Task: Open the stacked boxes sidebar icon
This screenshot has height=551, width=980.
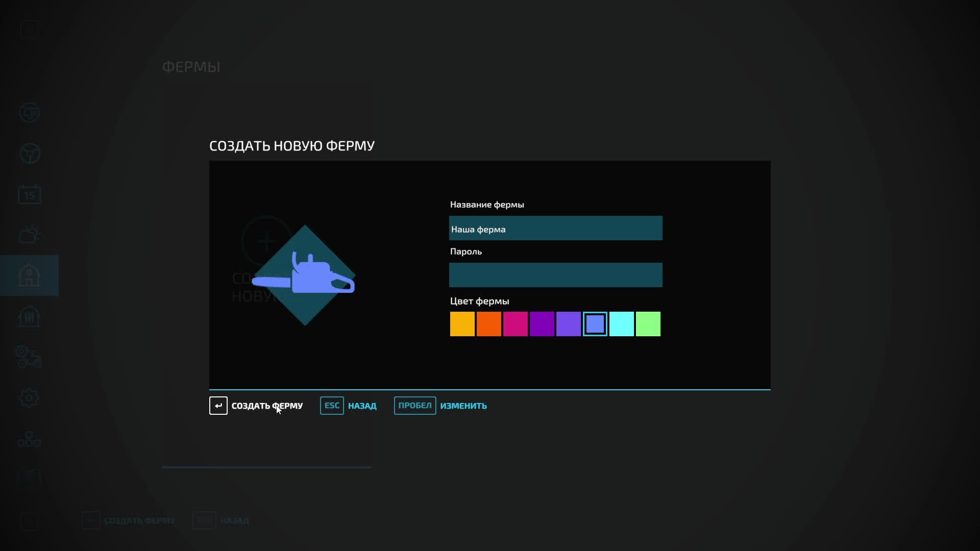Action: point(30,439)
